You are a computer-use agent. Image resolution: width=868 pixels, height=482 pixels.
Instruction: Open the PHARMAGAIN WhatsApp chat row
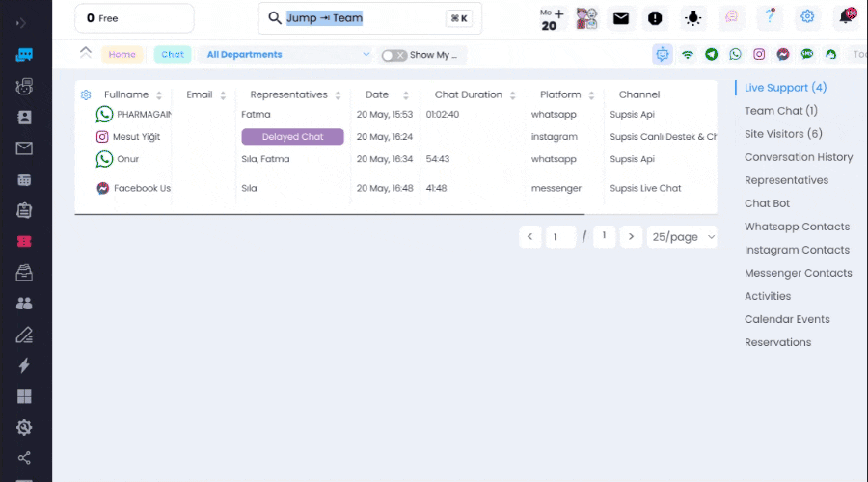click(x=395, y=114)
